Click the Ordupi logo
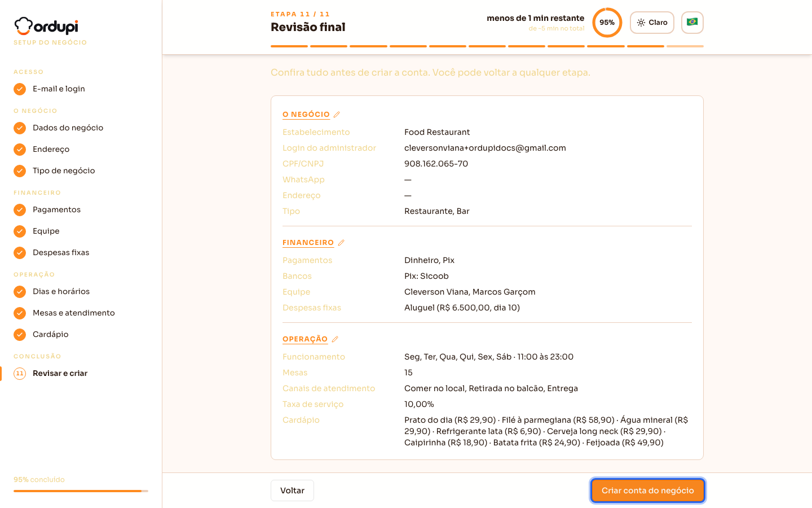812x508 pixels. point(46,26)
